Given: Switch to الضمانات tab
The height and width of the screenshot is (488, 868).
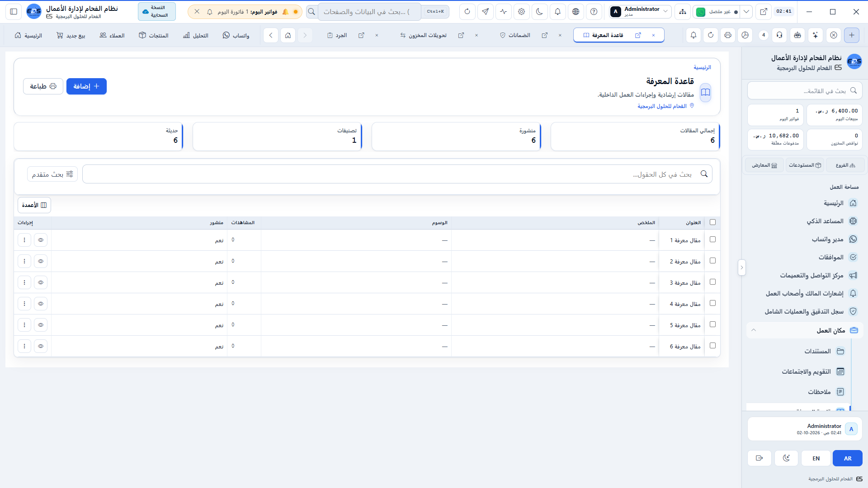Looking at the screenshot, I should pyautogui.click(x=515, y=35).
